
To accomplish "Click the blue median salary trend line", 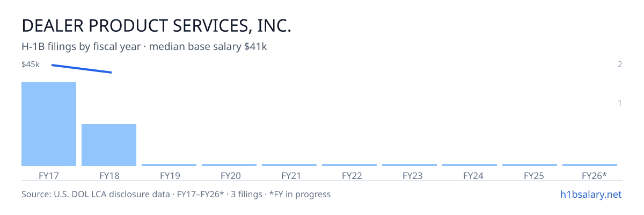I will [x=82, y=69].
